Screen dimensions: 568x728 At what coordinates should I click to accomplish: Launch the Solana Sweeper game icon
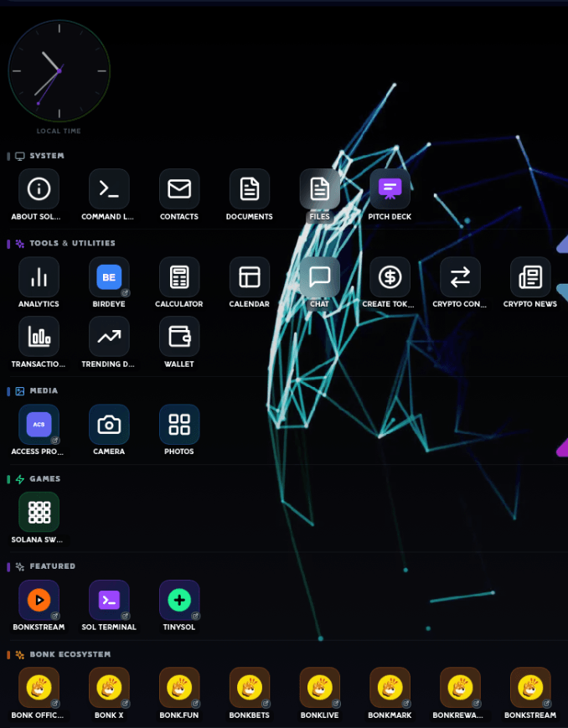click(x=39, y=512)
